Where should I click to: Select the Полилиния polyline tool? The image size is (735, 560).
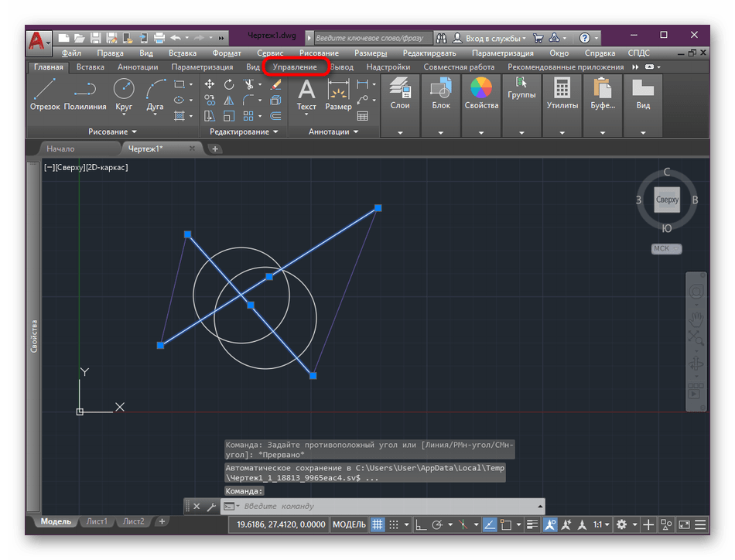point(85,94)
